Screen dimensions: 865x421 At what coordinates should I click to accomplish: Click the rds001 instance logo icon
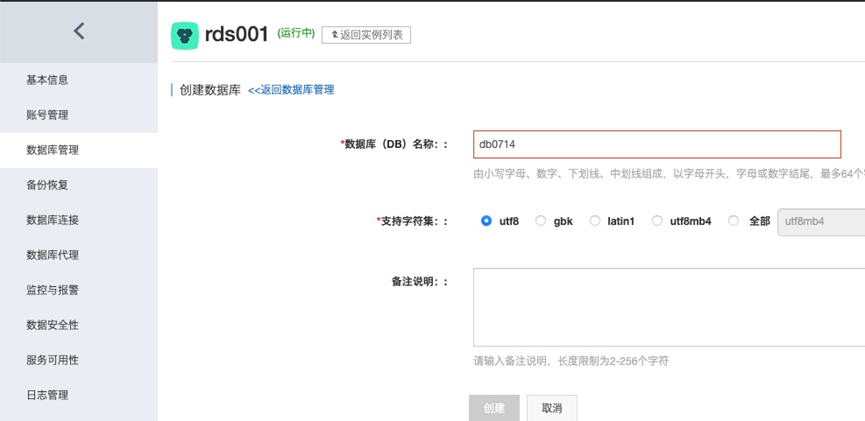pyautogui.click(x=184, y=36)
